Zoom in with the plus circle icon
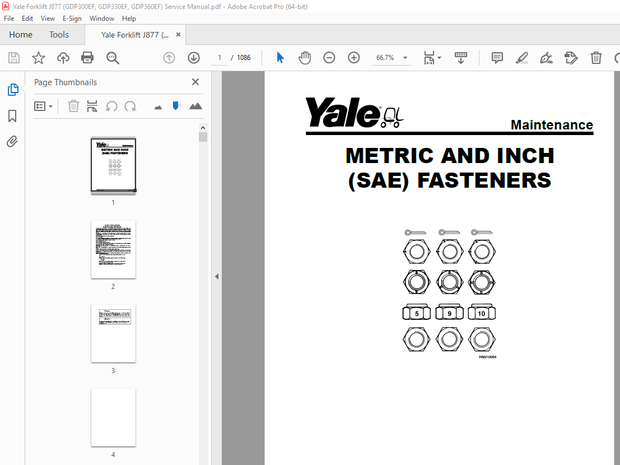This screenshot has width=620, height=465. [353, 58]
